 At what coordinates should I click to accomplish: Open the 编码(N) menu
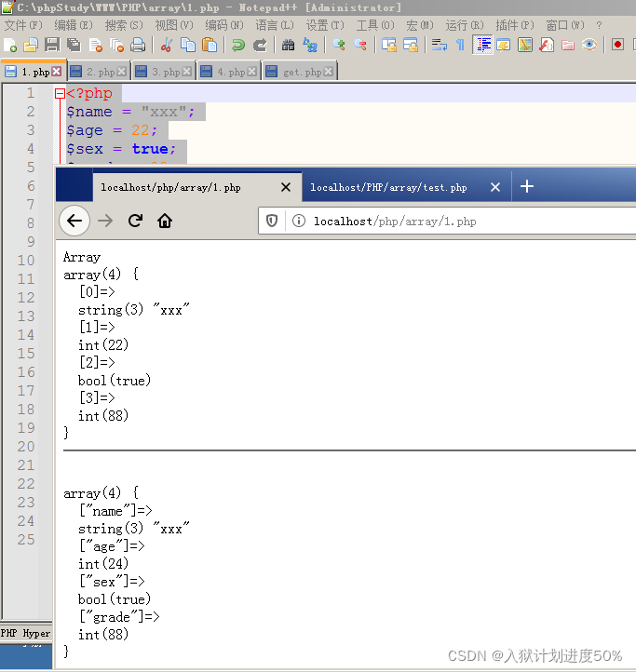(x=224, y=25)
